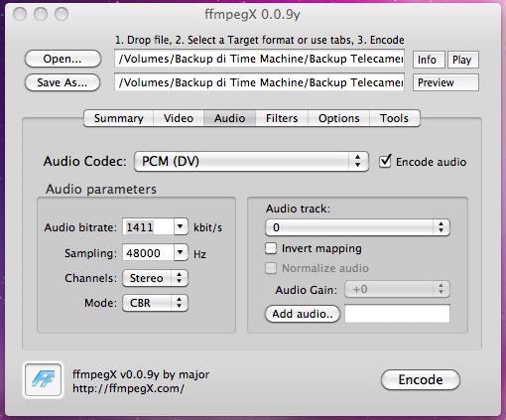Start encoding with the Encode button
The image size is (506, 420).
tap(421, 379)
